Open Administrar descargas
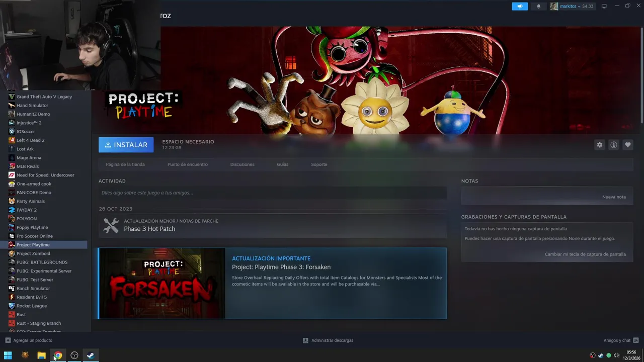 332,340
